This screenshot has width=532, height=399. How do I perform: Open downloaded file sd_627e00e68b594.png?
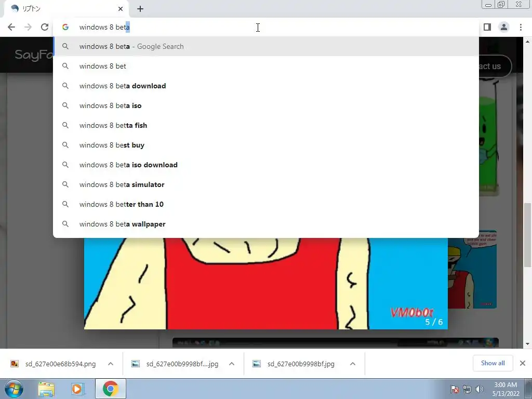click(60, 364)
